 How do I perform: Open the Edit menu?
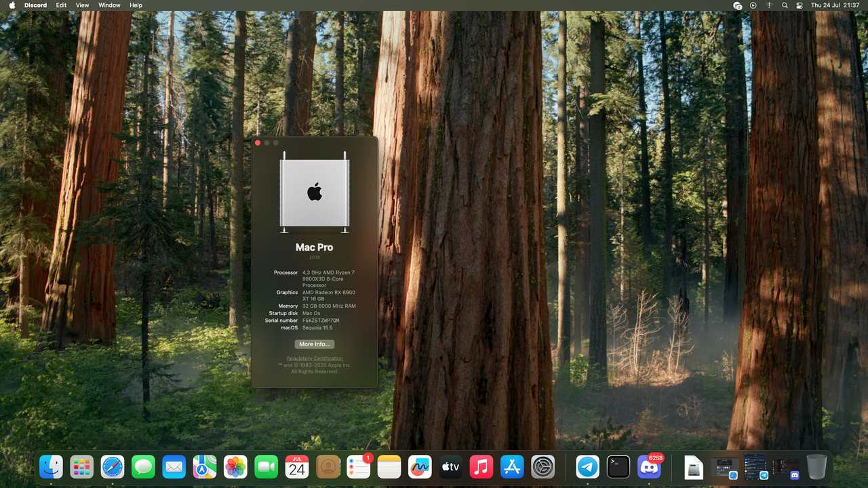[x=61, y=5]
